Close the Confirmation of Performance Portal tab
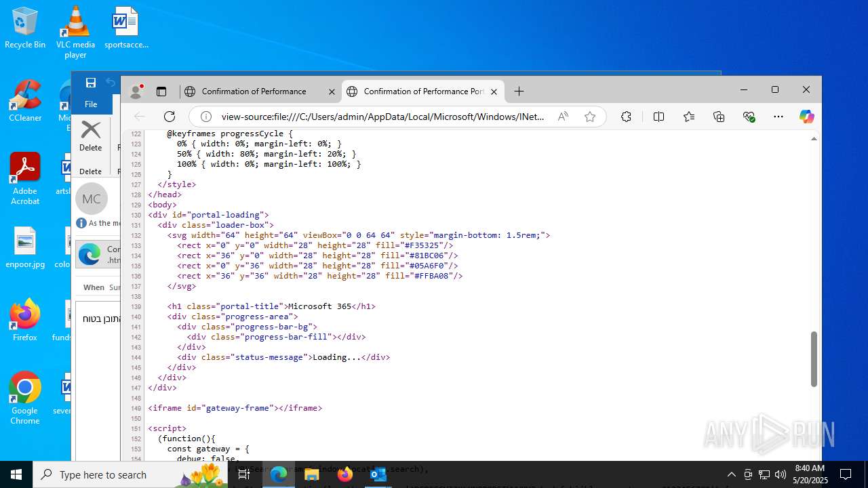The width and height of the screenshot is (868, 488). (x=494, y=91)
